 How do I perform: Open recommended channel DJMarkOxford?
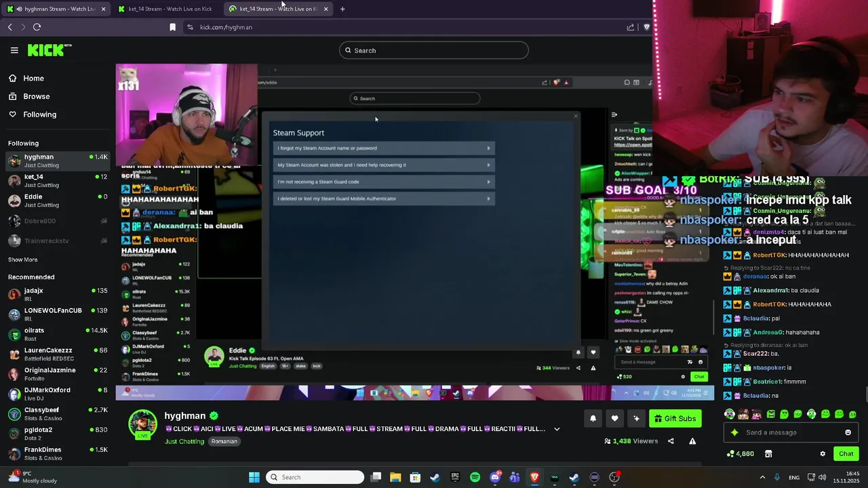coord(58,394)
